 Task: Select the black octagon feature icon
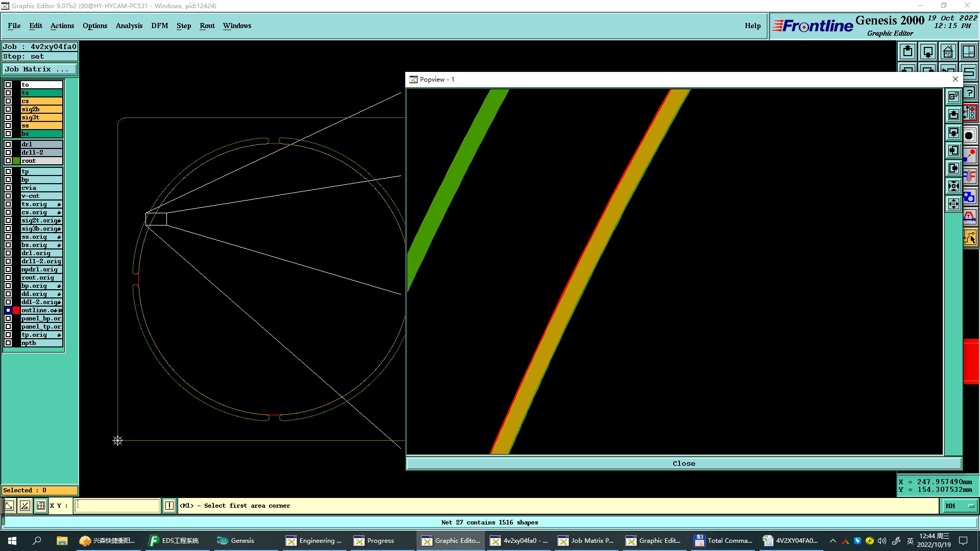[969, 135]
